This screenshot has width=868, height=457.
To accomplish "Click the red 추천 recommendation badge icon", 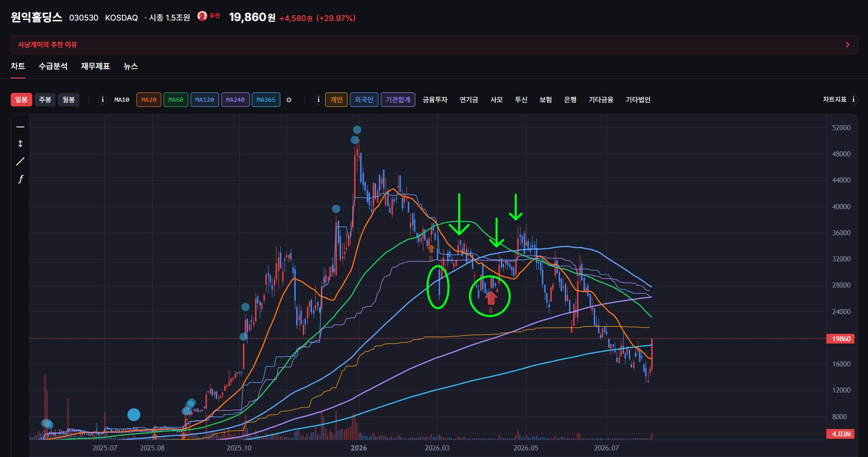I will (202, 16).
